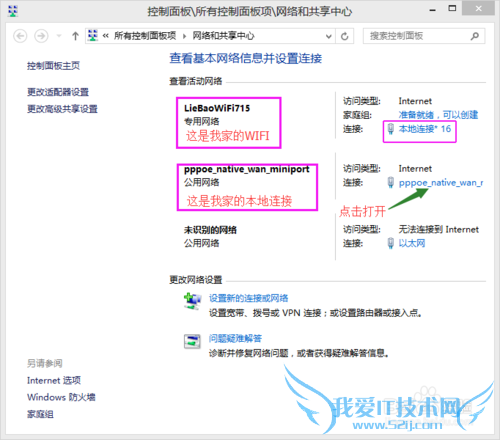Click the 未识别的网络 network name
The image size is (500, 440).
pos(210,230)
